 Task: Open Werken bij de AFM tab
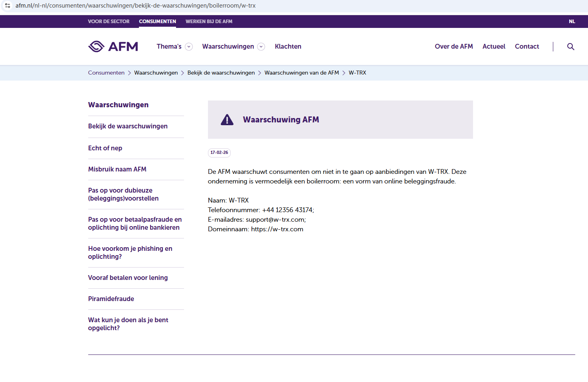pos(209,22)
